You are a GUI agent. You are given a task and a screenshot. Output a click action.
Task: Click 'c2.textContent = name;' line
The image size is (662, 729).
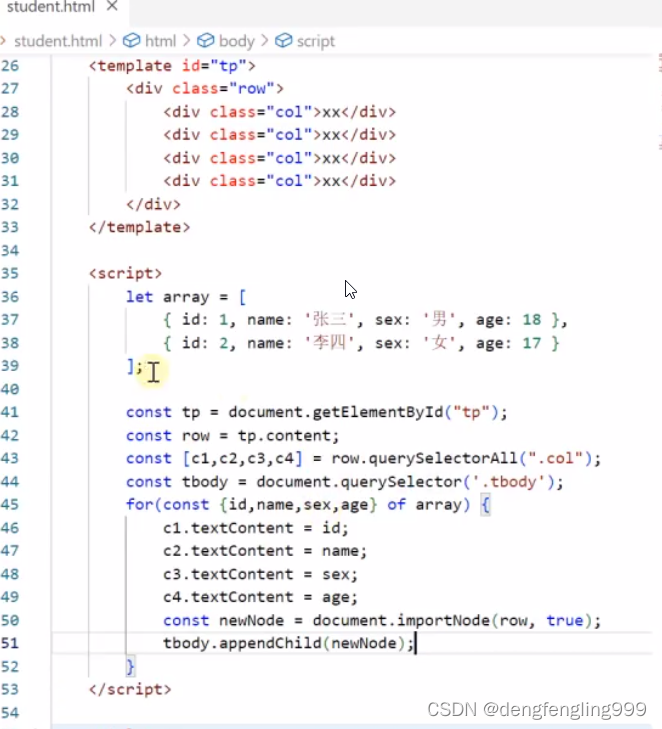(265, 551)
